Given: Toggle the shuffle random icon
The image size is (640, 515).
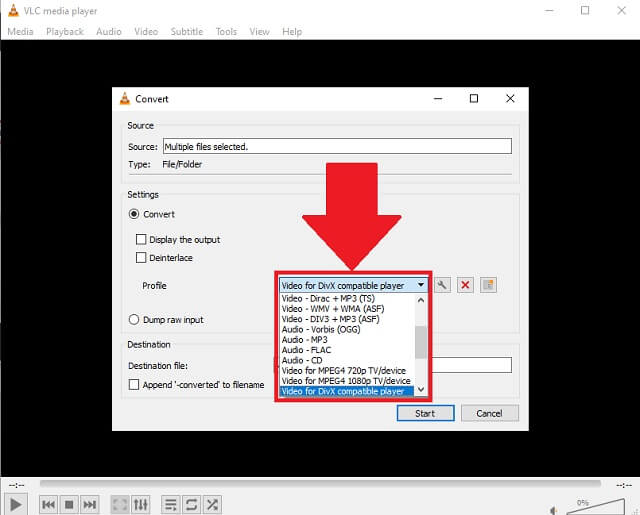Looking at the screenshot, I should [212, 505].
